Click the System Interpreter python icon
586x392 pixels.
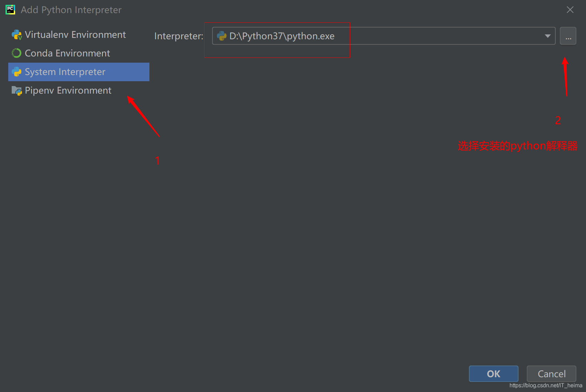click(16, 72)
